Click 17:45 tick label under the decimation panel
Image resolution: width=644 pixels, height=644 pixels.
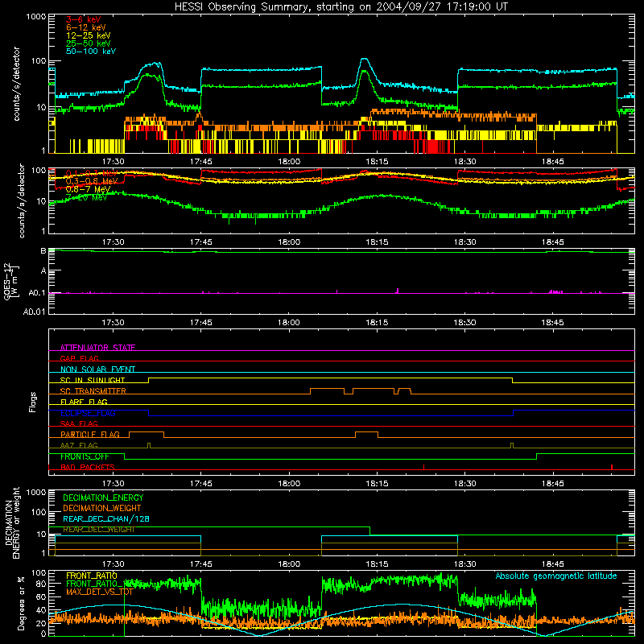(200, 564)
